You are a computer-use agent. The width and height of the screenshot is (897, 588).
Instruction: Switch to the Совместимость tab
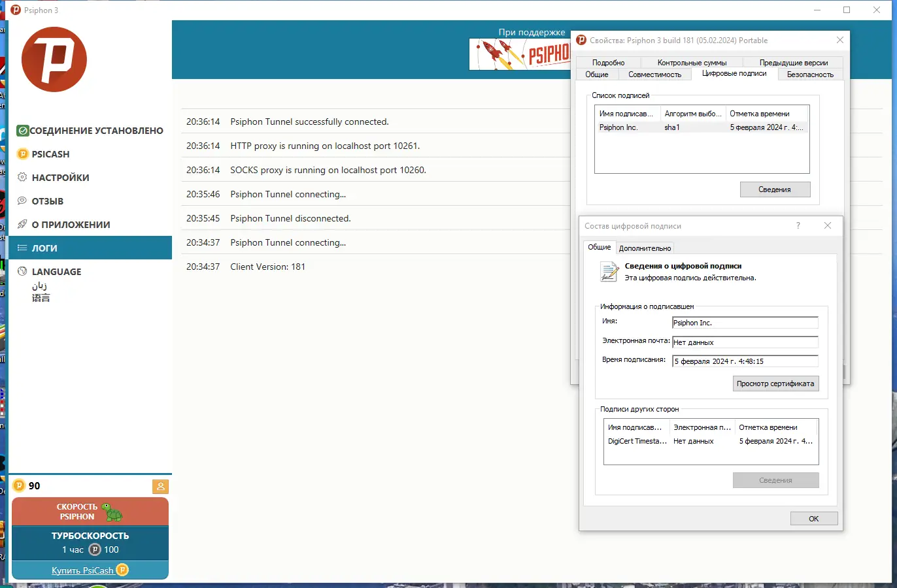pyautogui.click(x=654, y=74)
